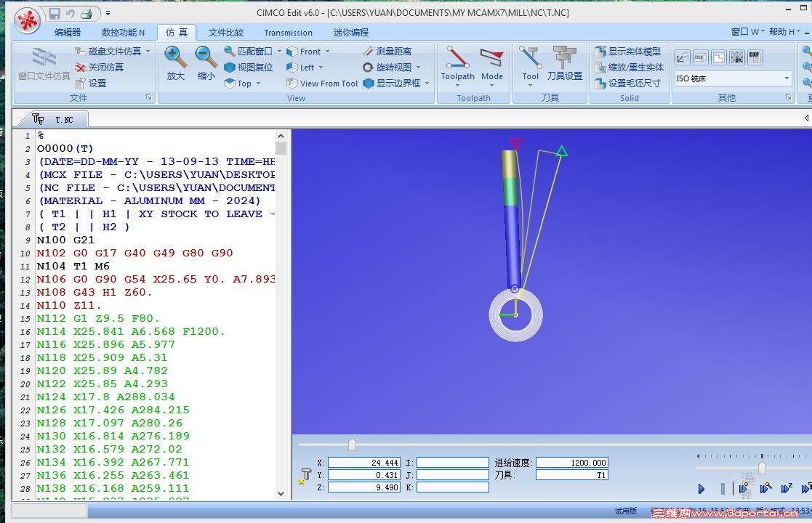Expand the Left view dropdown arrow

tap(321, 68)
